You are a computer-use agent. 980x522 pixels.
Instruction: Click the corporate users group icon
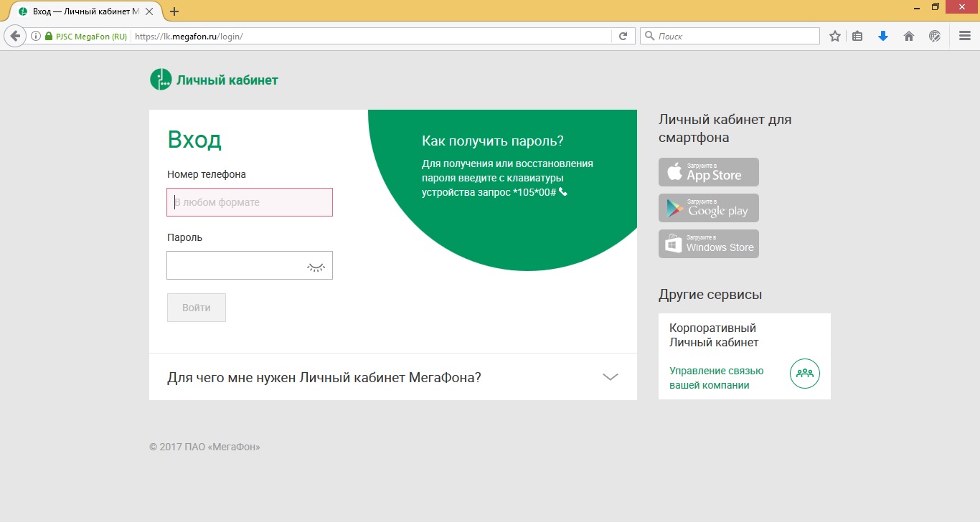point(804,374)
